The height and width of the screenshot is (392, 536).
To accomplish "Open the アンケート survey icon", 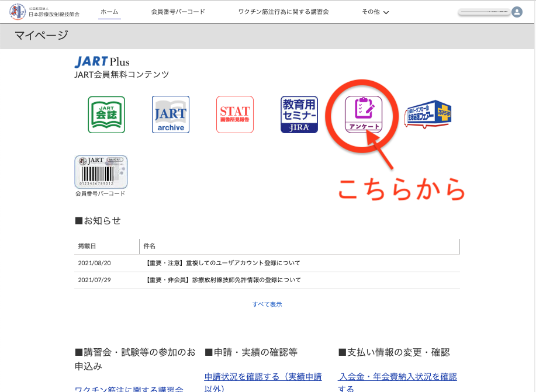I will 362,114.
